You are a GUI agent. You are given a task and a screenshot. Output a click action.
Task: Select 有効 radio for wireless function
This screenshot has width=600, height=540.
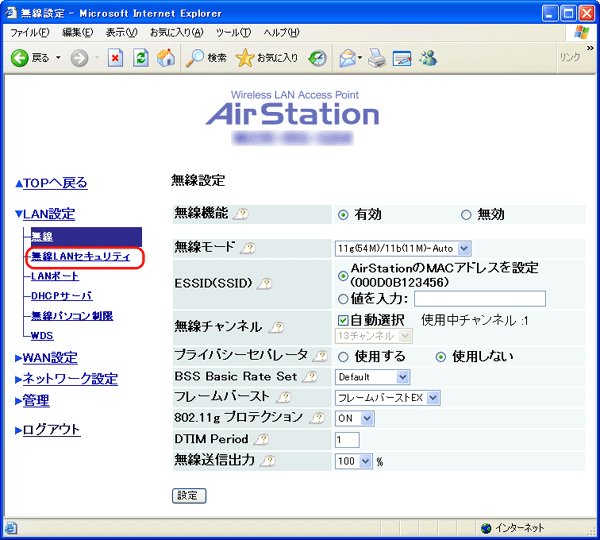[x=343, y=215]
